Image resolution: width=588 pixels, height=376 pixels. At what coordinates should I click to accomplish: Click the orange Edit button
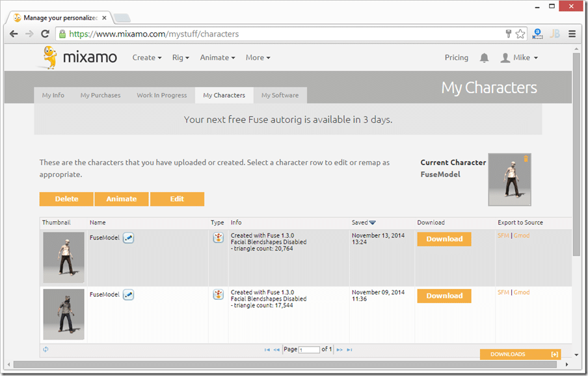pos(177,199)
